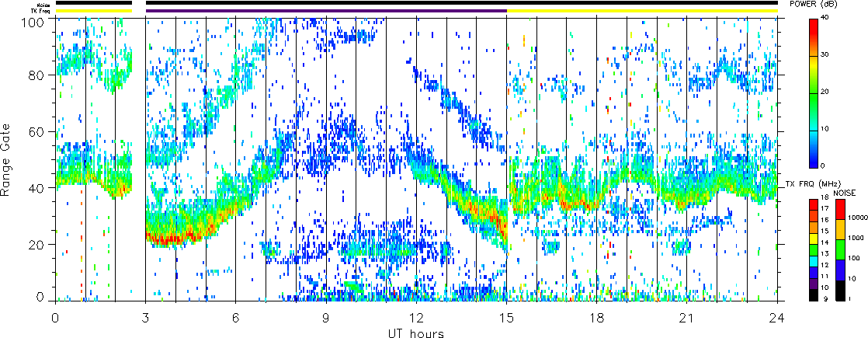
Task: Click the "16" label in TX FRQ legend
Action: [825, 219]
